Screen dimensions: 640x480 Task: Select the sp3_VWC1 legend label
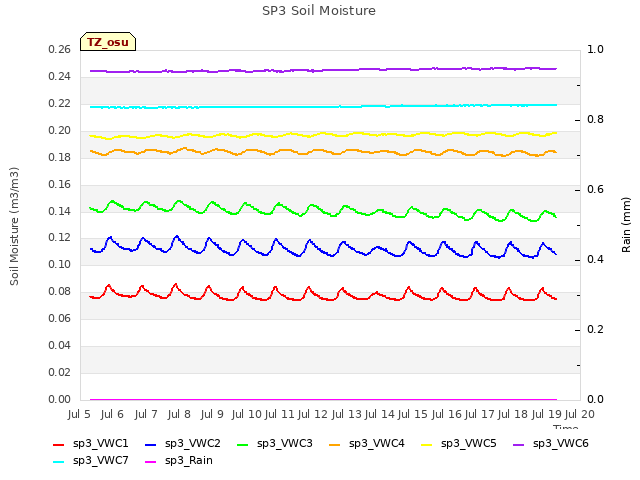point(100,443)
